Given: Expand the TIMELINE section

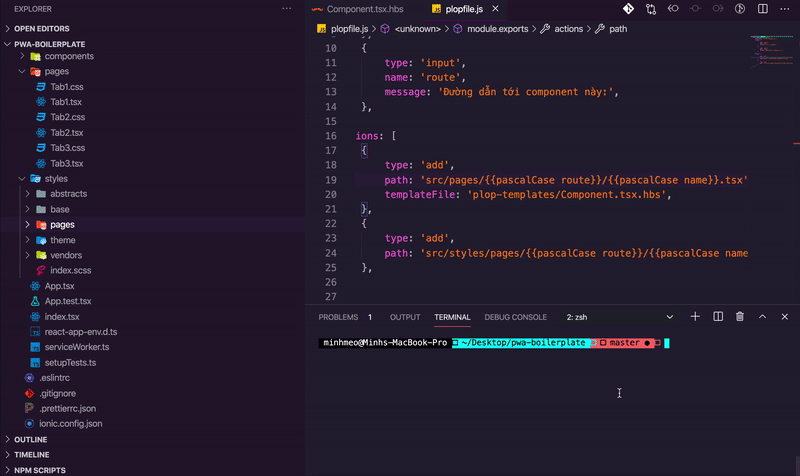Looking at the screenshot, I should pos(32,455).
